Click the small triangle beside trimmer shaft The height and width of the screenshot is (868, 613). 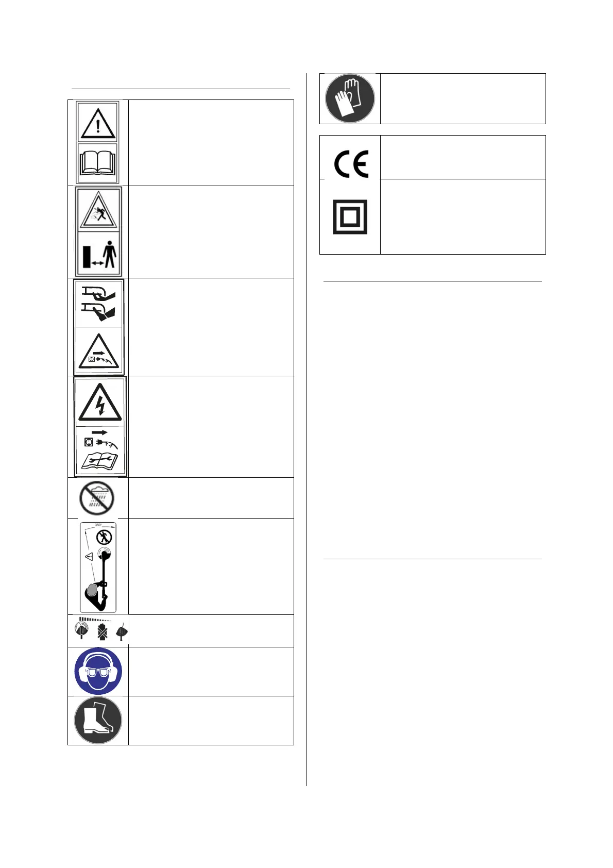(88, 557)
